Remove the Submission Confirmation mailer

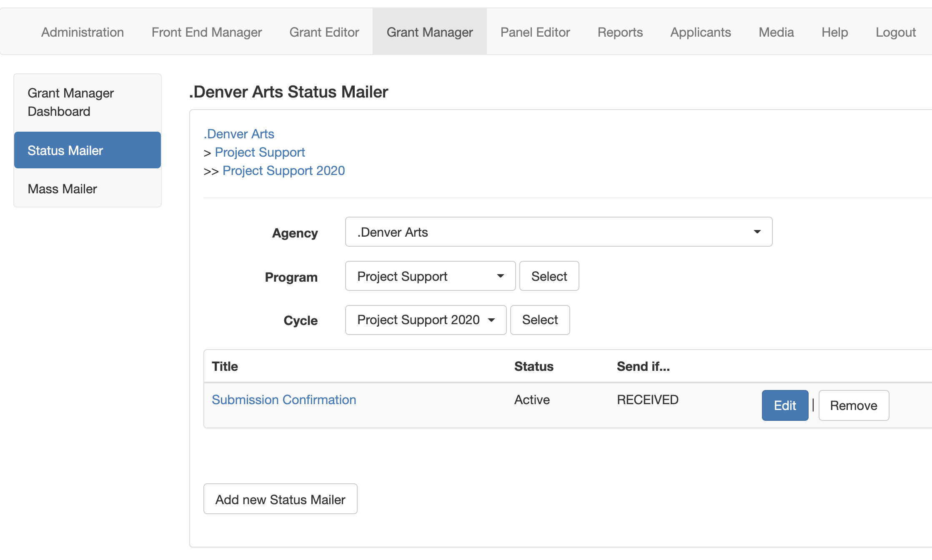[853, 405]
